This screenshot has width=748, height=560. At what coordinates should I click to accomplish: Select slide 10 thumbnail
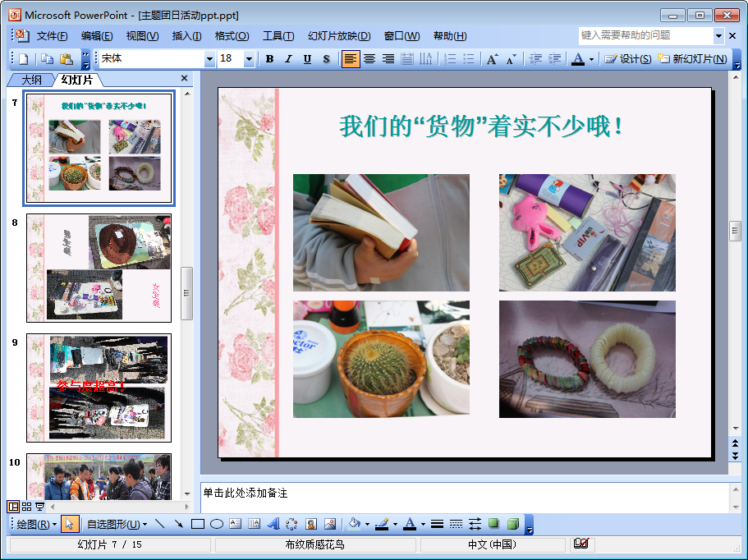point(99,476)
